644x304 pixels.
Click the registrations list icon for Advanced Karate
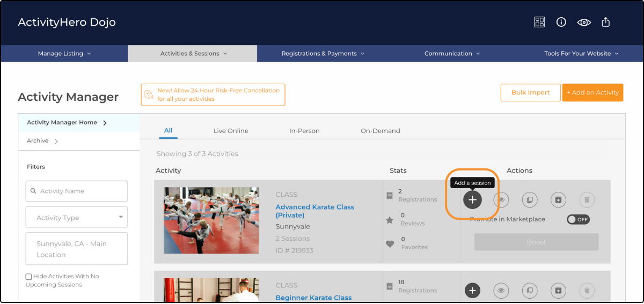pos(390,196)
